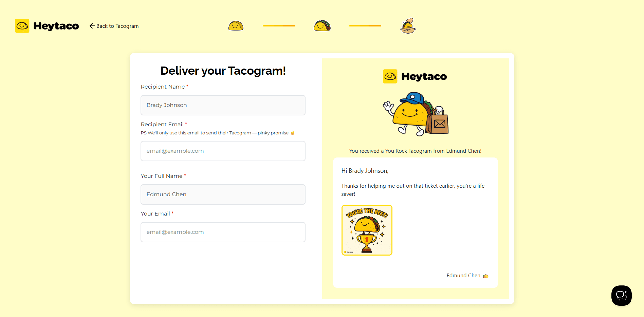Click the Heytaco logo in header
Screen dimensions: 644x317
(47, 26)
